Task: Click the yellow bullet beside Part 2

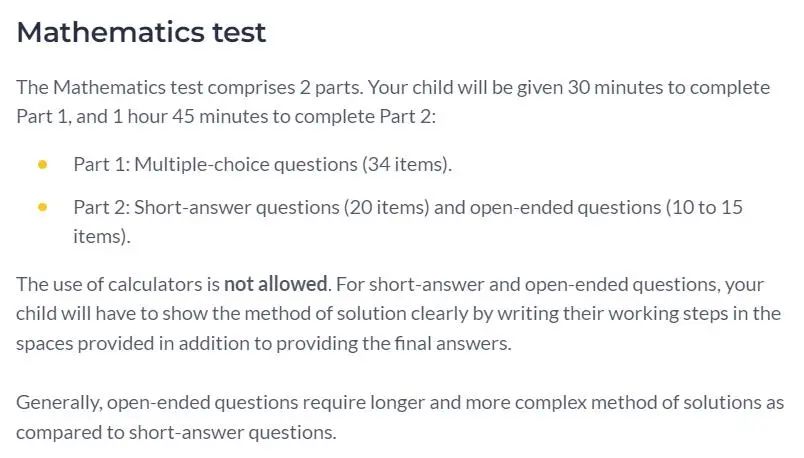Action: [x=43, y=207]
